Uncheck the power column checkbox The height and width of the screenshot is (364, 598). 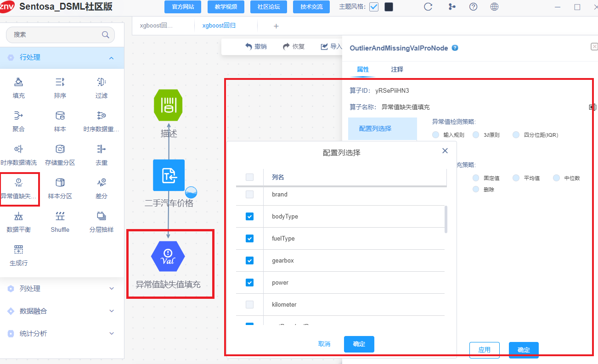[249, 282]
